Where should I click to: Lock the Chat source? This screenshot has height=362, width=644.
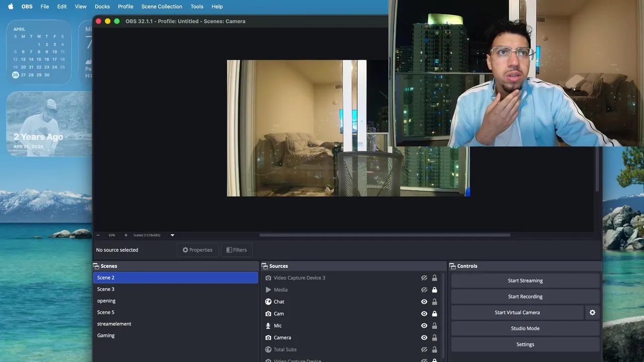(434, 302)
